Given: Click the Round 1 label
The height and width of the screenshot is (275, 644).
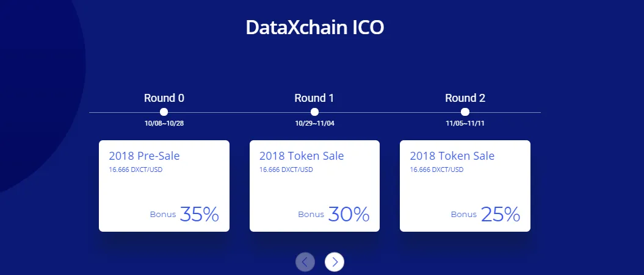Looking at the screenshot, I should [314, 98].
